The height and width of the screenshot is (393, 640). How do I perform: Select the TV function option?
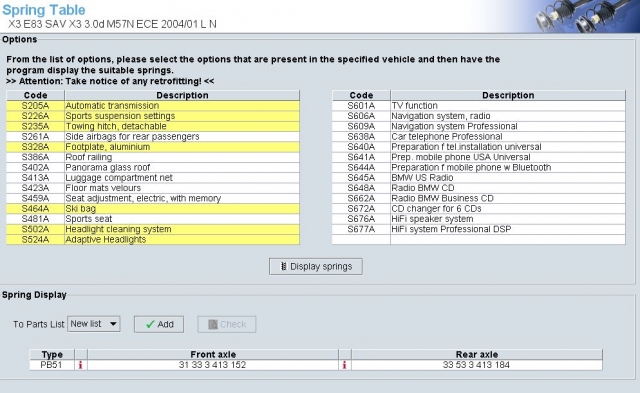point(479,106)
